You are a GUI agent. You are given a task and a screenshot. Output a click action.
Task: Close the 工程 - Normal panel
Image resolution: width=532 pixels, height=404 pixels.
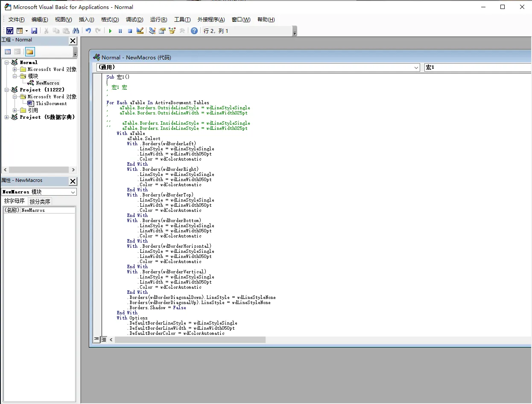pos(73,41)
